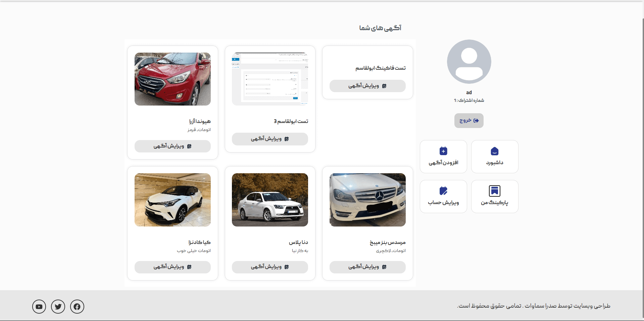Click the footer copyright text
Viewport: 644px width, 321px height.
click(x=534, y=306)
